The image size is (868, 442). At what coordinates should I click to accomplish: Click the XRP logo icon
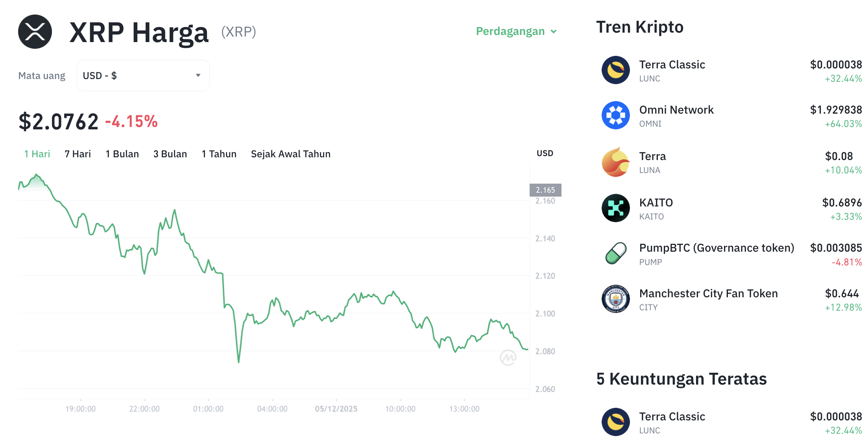pos(35,31)
